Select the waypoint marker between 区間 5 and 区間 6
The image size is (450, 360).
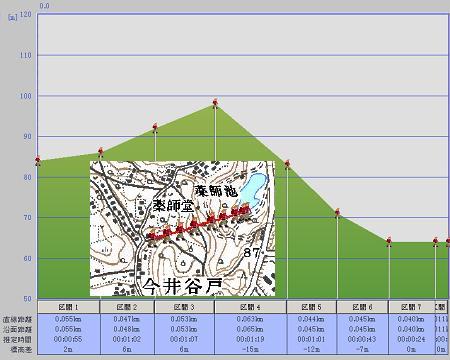pos(337,212)
